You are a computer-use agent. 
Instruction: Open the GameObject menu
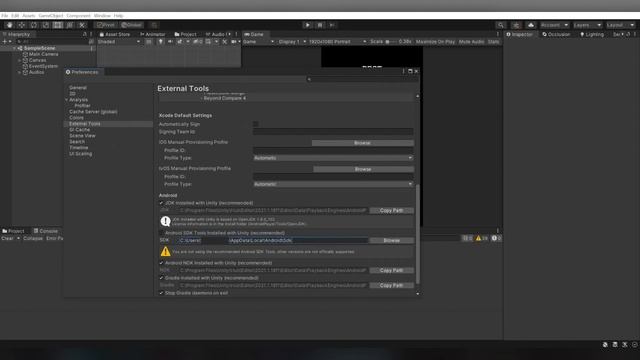[51, 16]
